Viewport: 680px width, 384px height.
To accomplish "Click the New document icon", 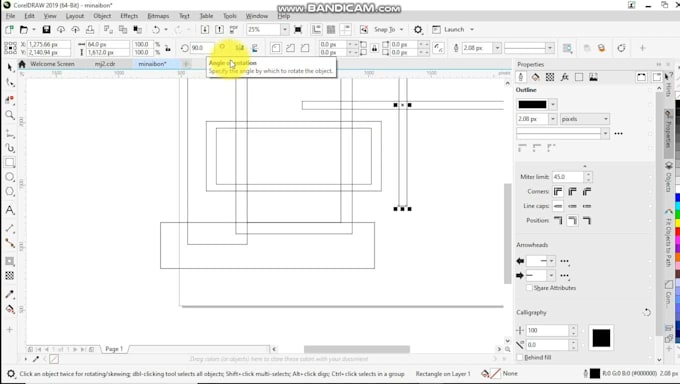I will (x=9, y=30).
